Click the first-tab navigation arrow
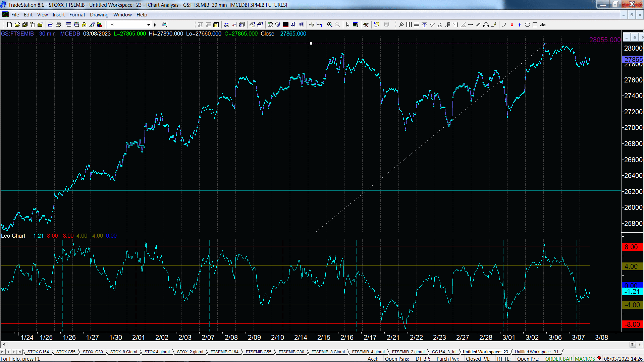Viewport: 644px width, 362px height. coord(3,352)
